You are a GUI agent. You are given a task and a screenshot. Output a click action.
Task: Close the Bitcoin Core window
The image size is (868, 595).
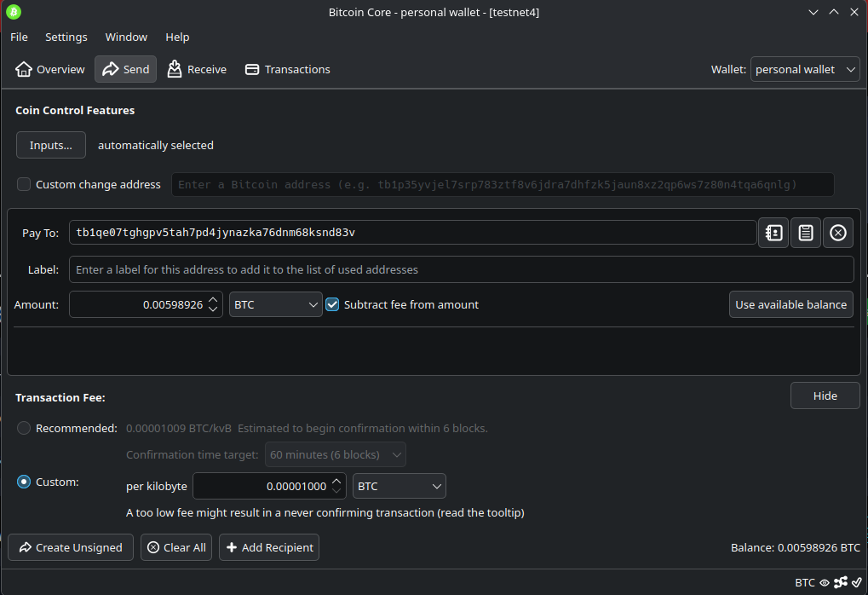[x=854, y=12]
